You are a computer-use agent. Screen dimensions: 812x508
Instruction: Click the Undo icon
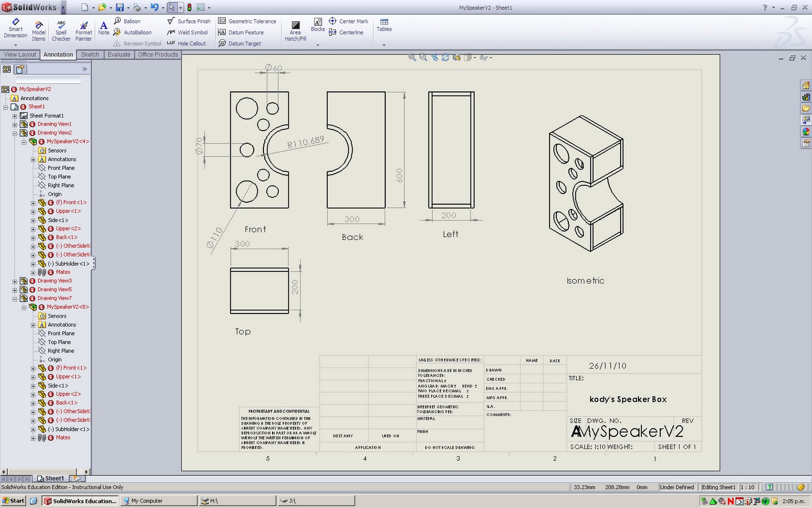154,7
